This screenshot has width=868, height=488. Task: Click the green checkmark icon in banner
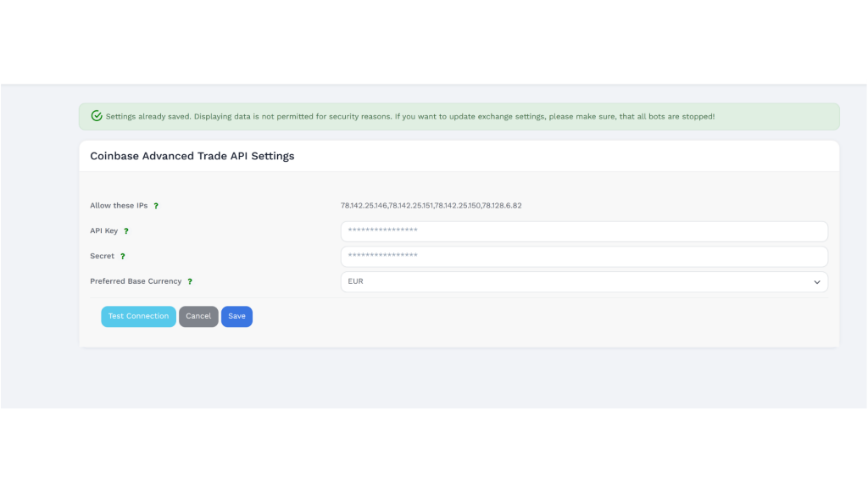coord(97,115)
